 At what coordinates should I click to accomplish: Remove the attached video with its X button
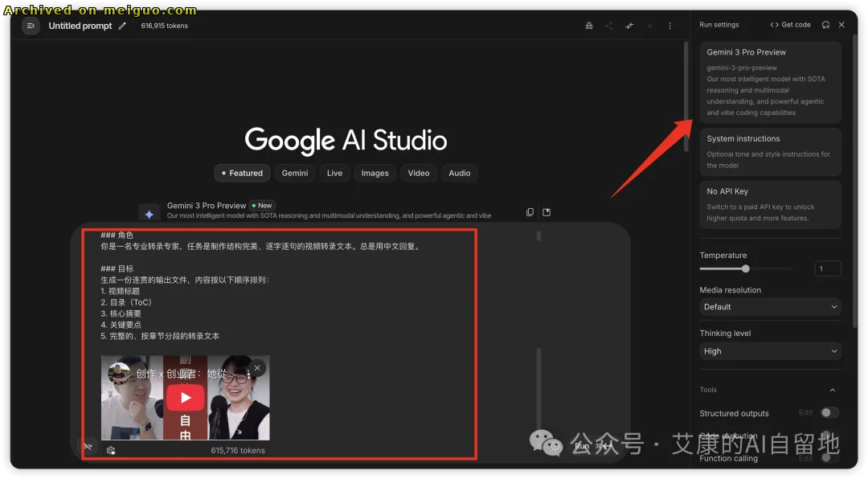[256, 367]
